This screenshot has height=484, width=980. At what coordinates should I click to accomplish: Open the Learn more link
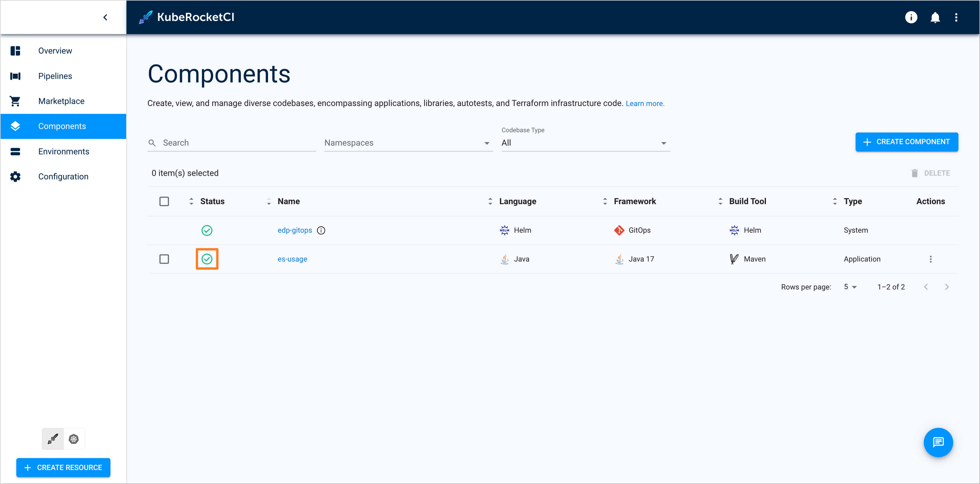click(x=645, y=103)
